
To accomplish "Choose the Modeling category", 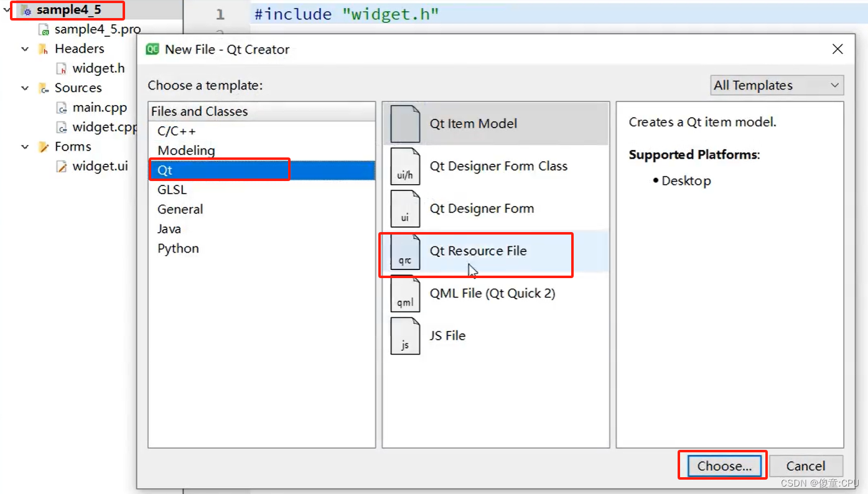I will click(x=261, y=151).
